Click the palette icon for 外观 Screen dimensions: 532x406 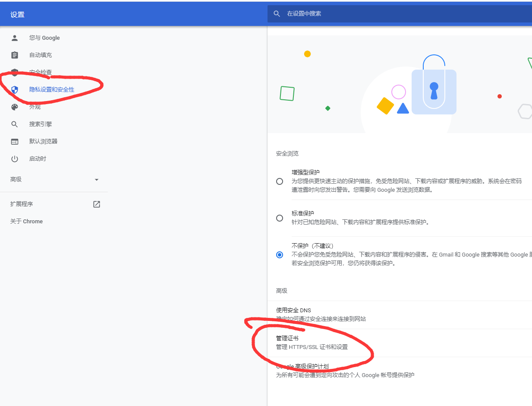[x=15, y=107]
